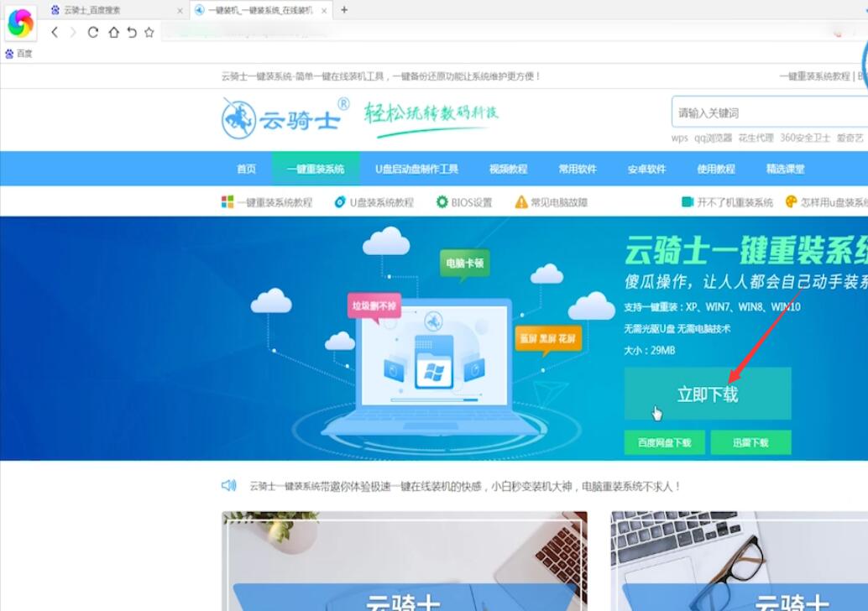Image resolution: width=868 pixels, height=611 pixels.
Task: Click the 大小：29MB text
Action: [650, 350]
